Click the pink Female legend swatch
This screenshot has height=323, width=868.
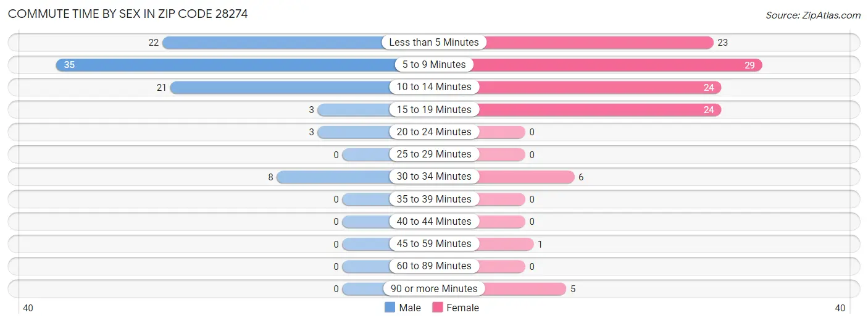[x=438, y=308]
